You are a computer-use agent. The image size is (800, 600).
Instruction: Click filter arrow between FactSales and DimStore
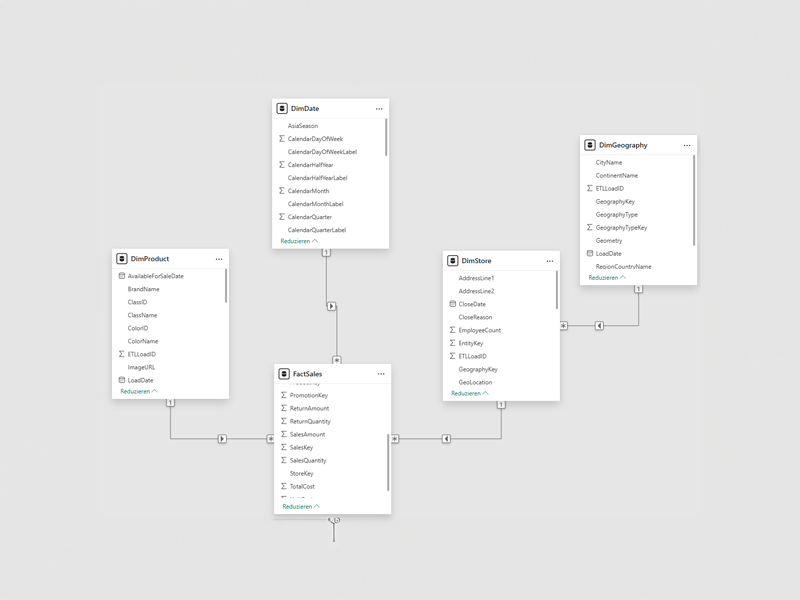(446, 438)
